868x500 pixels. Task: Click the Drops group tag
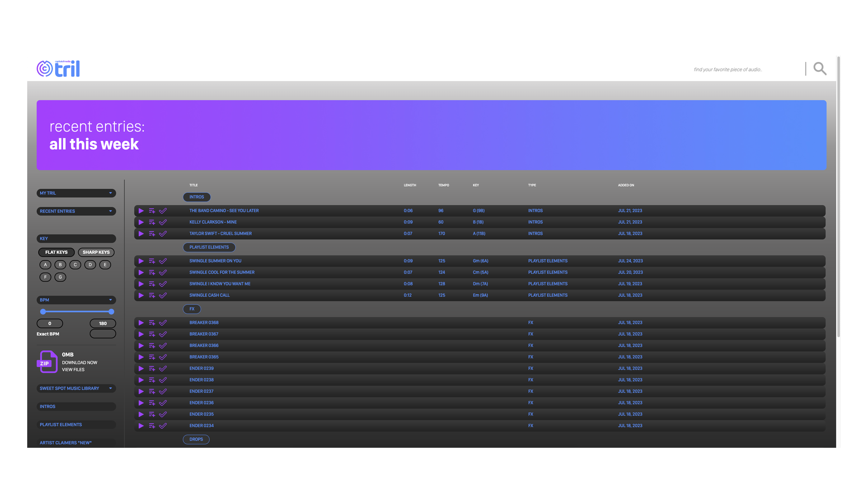pos(196,439)
